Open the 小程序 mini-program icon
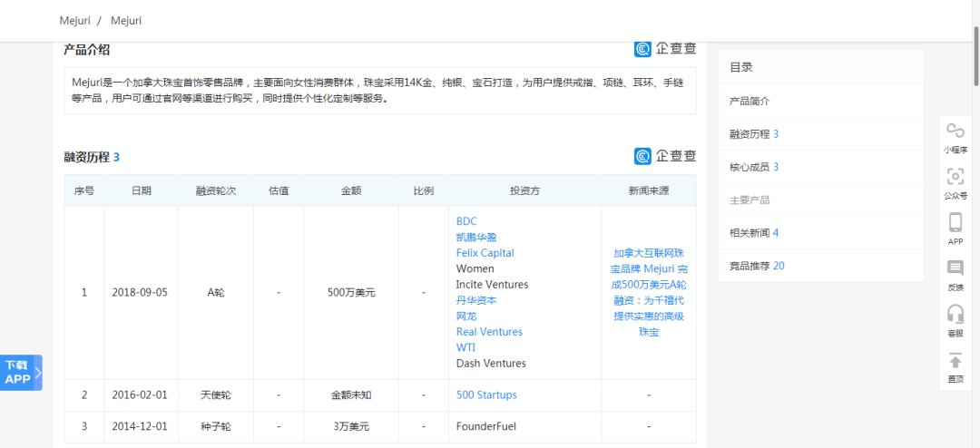This screenshot has height=448, width=980. 955,131
